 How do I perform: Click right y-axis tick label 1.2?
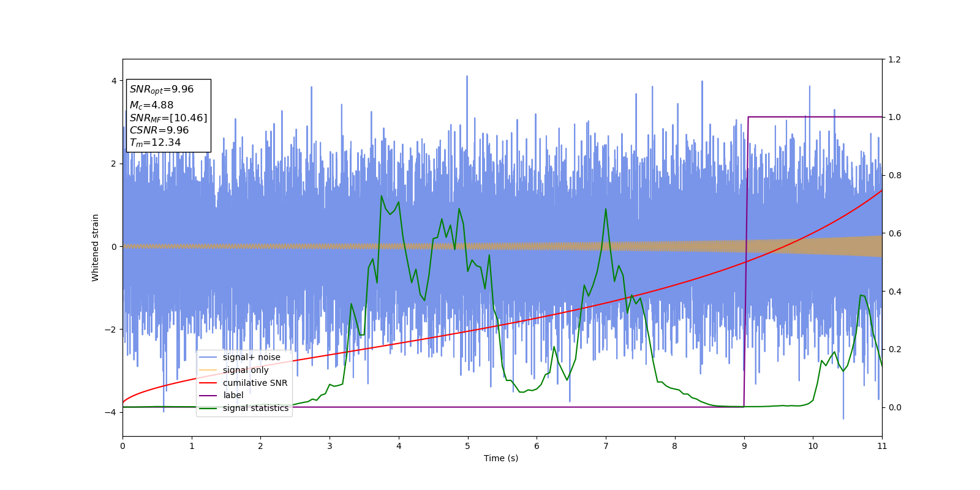[894, 59]
